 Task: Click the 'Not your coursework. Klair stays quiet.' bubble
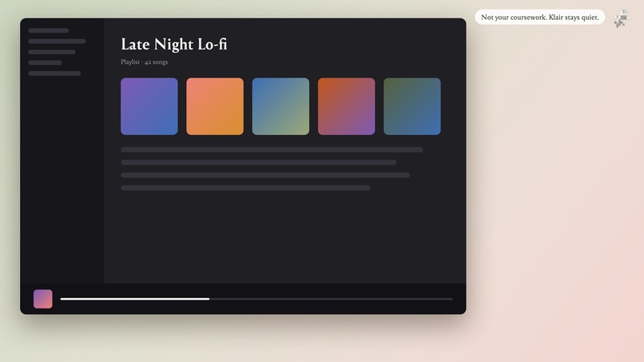[x=539, y=18]
